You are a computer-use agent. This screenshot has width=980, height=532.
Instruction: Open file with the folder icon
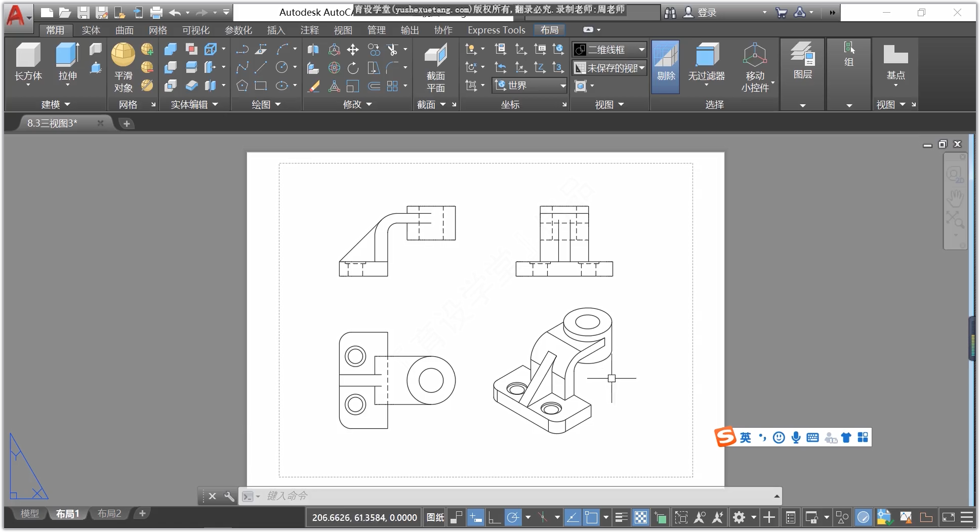(65, 13)
